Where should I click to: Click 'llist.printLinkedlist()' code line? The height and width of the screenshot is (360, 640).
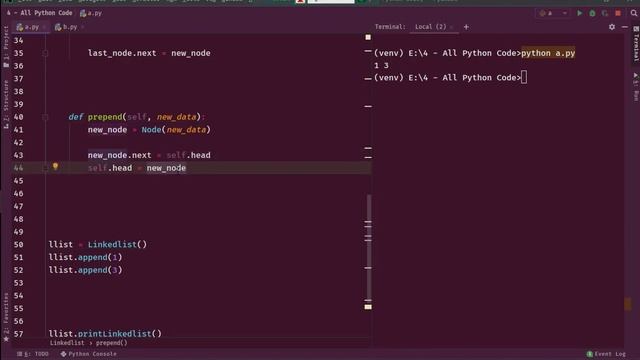point(105,333)
